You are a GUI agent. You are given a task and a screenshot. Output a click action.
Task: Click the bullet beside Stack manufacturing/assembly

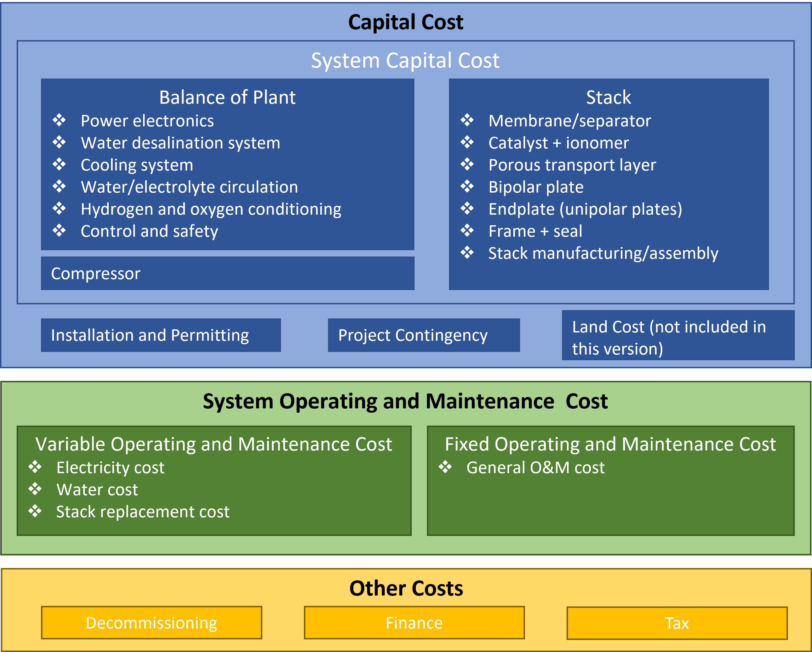tap(467, 252)
